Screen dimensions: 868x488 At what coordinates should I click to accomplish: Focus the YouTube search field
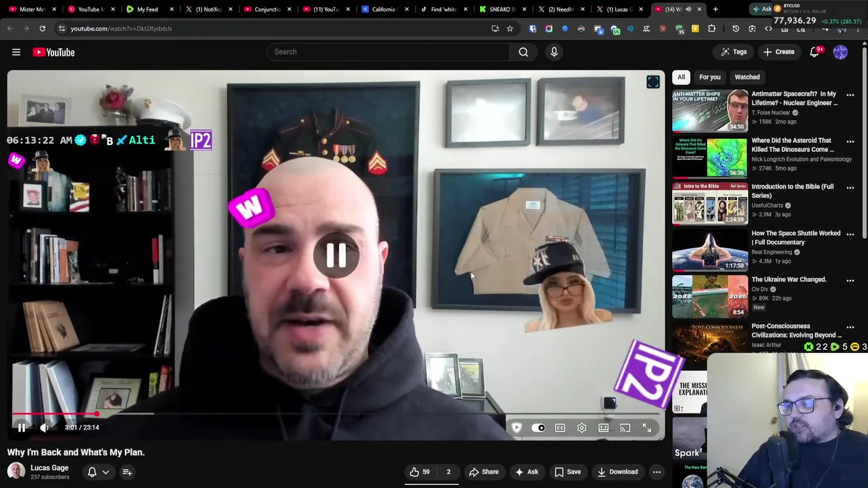pyautogui.click(x=388, y=52)
